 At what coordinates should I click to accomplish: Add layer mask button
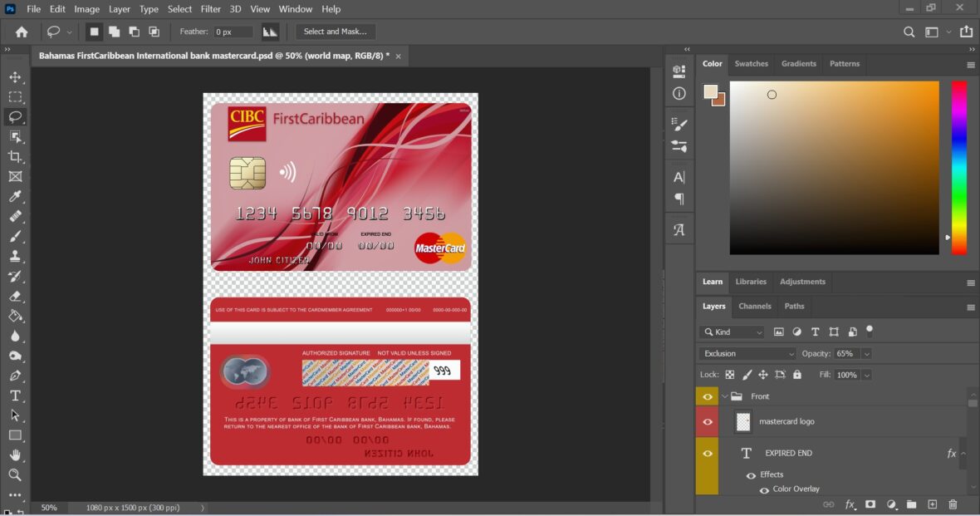coord(870,504)
